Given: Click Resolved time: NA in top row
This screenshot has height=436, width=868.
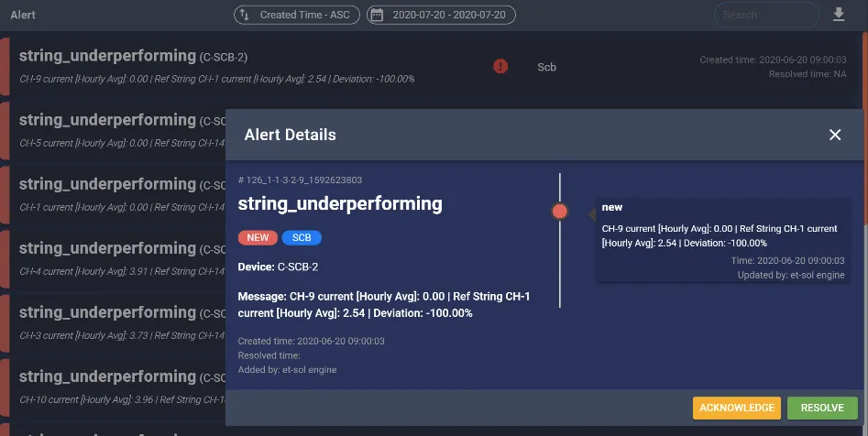Looking at the screenshot, I should 808,74.
